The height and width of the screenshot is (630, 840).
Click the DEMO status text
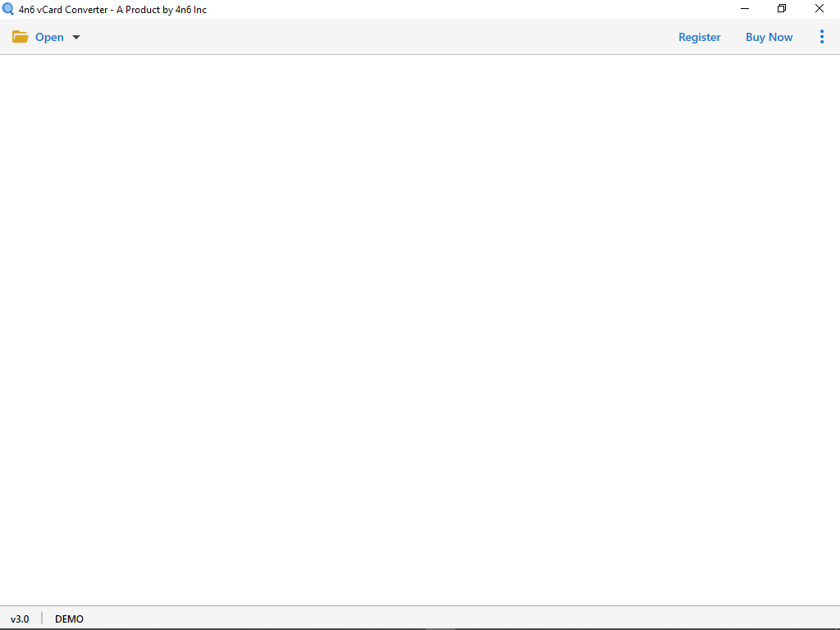(x=69, y=619)
